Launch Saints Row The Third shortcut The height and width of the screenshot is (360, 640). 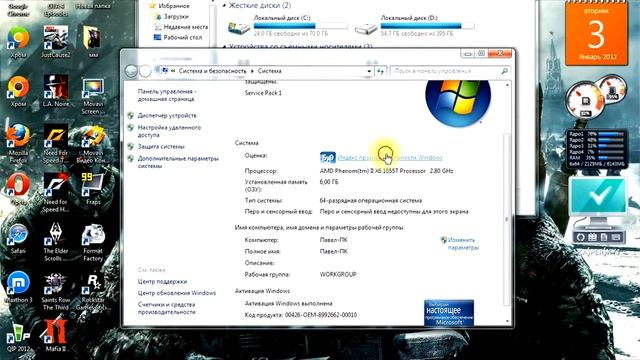pos(56,291)
